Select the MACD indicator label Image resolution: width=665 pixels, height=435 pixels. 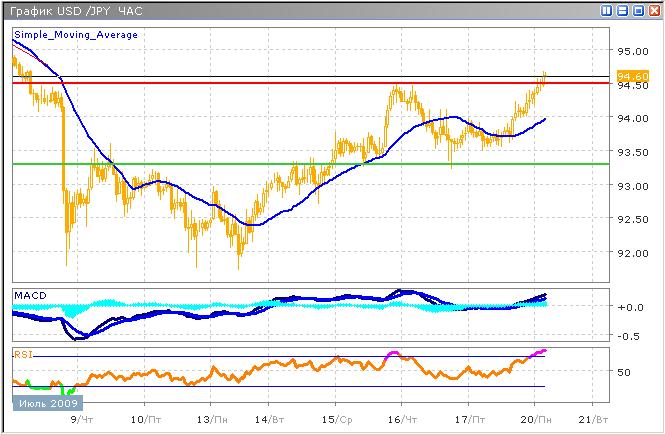point(29,296)
